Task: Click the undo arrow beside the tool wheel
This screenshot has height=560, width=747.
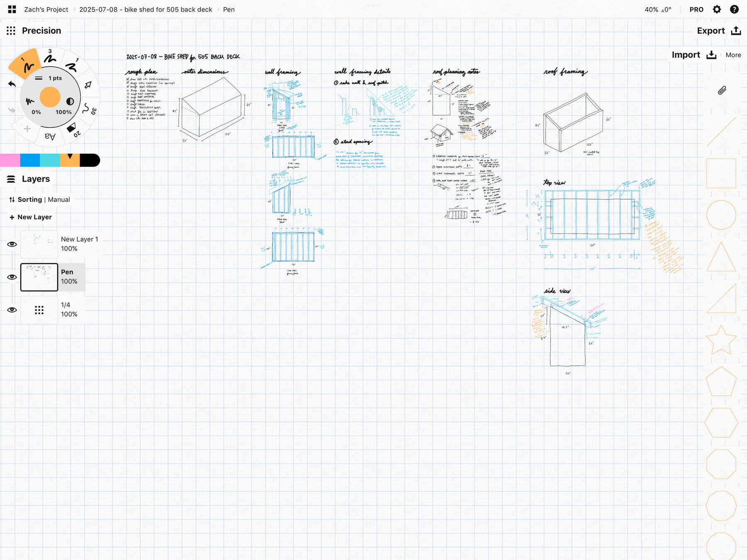Action: 12,84
